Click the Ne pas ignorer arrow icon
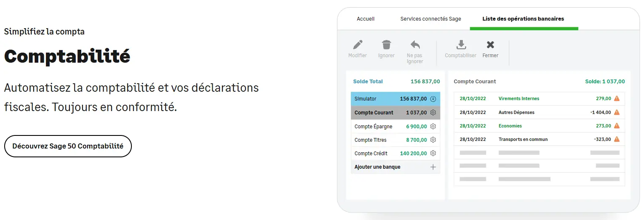The image size is (644, 220). (415, 45)
